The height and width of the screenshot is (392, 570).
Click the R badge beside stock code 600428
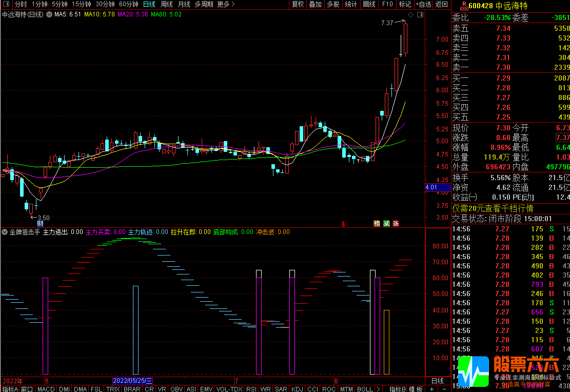463,6
